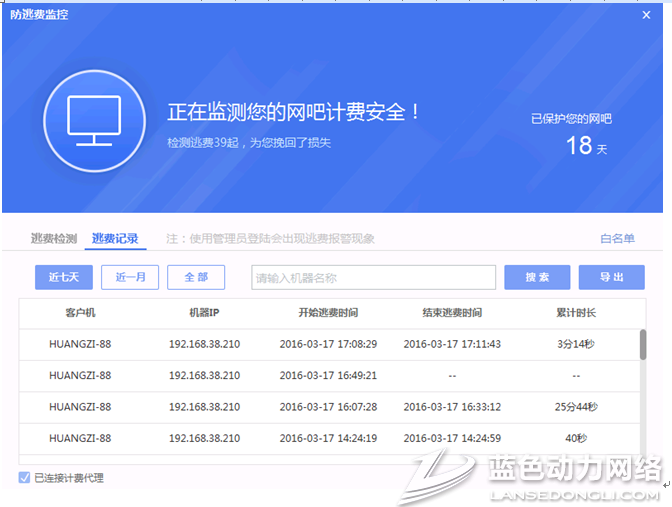This screenshot has width=672, height=507.
Task: Click the 导出 export button
Action: [612, 277]
